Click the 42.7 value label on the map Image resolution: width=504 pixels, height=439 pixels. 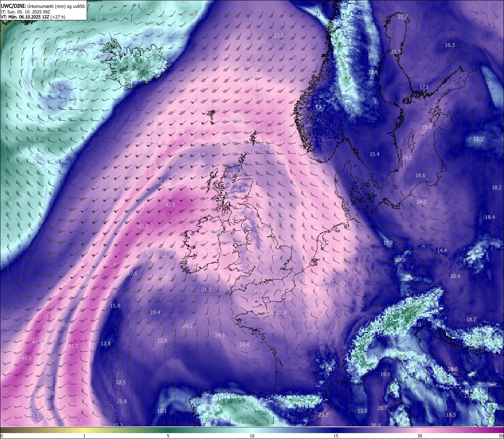73,346
